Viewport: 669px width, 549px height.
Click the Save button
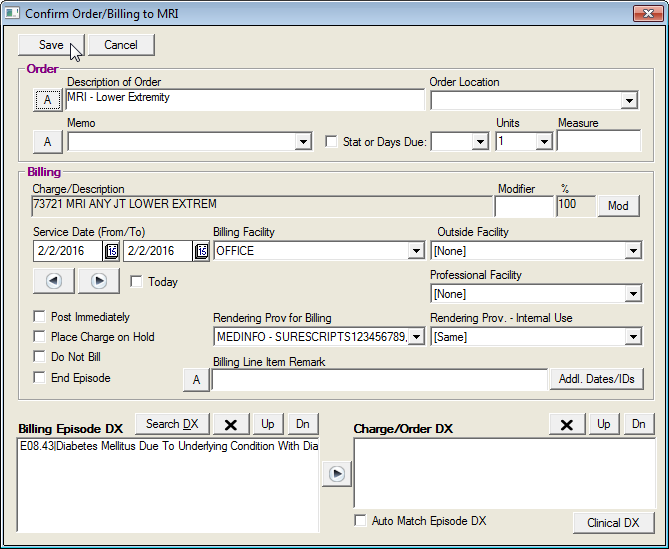point(51,45)
